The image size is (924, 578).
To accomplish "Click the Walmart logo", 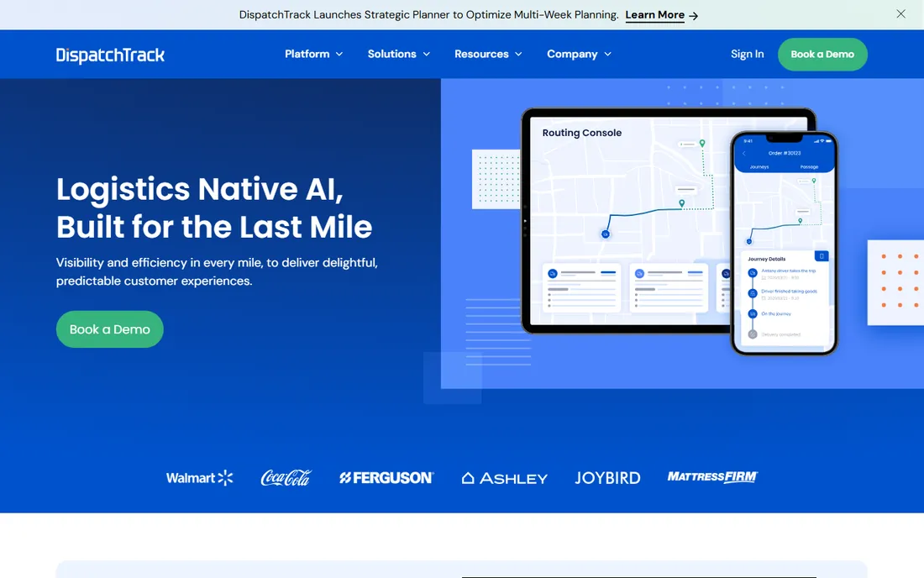I will (200, 478).
